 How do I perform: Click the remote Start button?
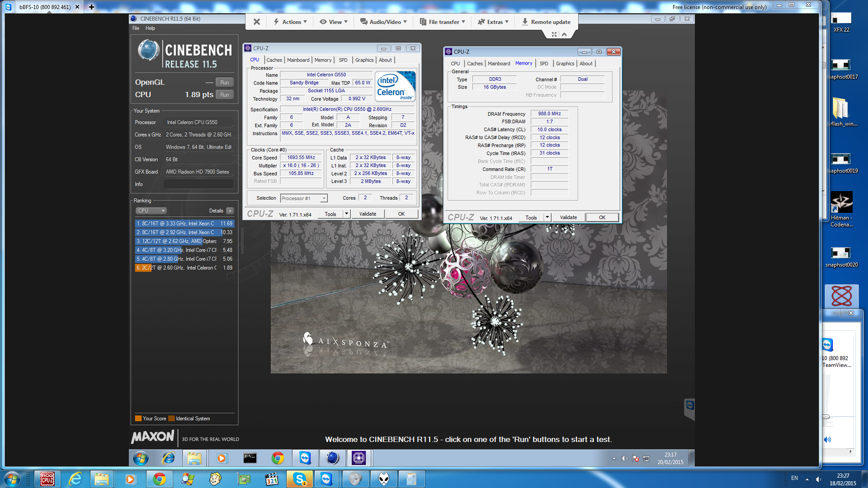tap(141, 458)
